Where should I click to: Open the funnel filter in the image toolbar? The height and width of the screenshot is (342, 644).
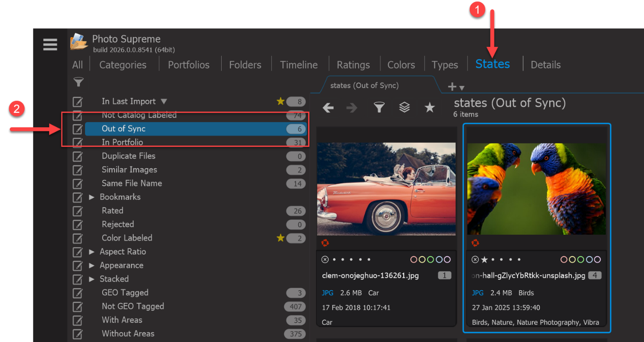click(379, 108)
